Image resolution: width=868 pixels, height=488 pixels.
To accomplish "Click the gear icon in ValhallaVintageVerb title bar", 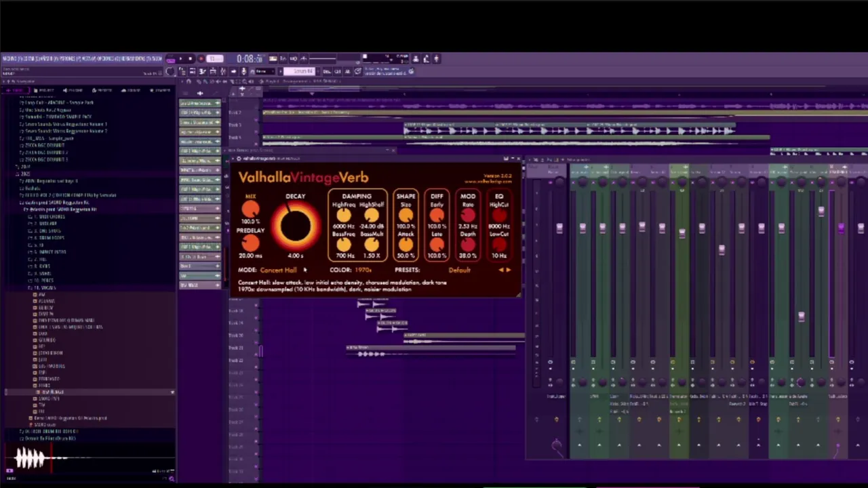I will (239, 159).
